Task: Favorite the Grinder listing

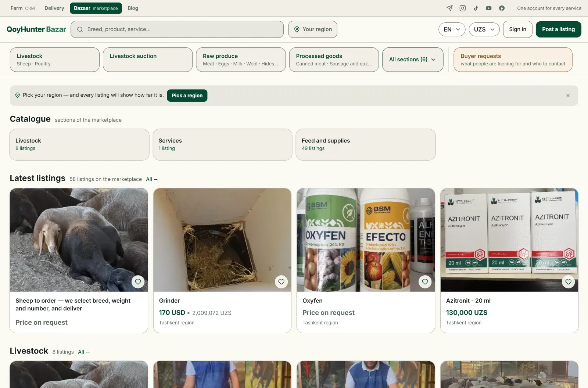Action: (281, 282)
